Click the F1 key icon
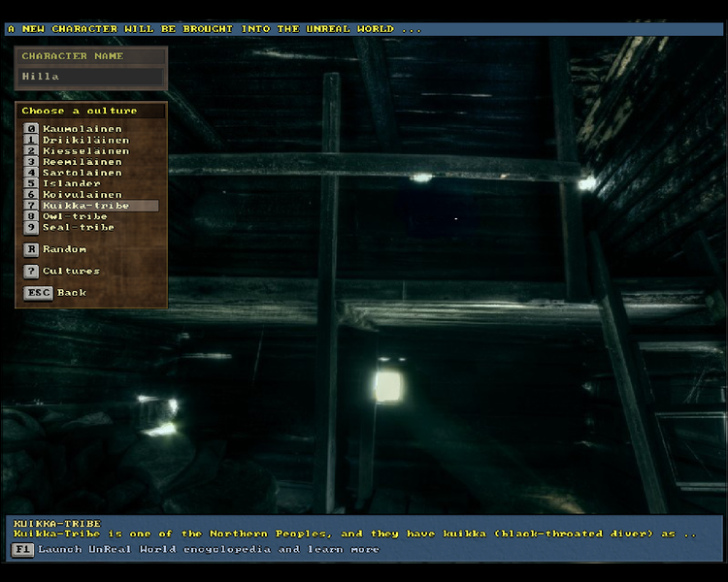 coord(22,549)
